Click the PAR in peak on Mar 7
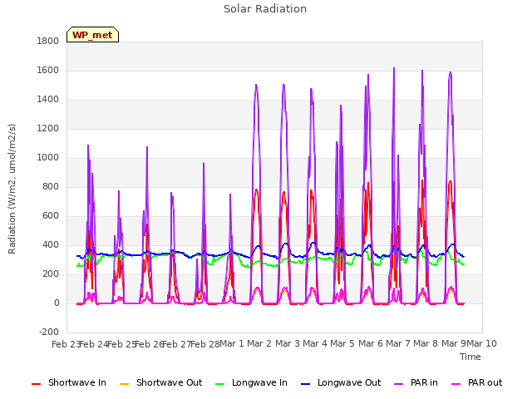The width and height of the screenshot is (532, 399). [x=394, y=68]
